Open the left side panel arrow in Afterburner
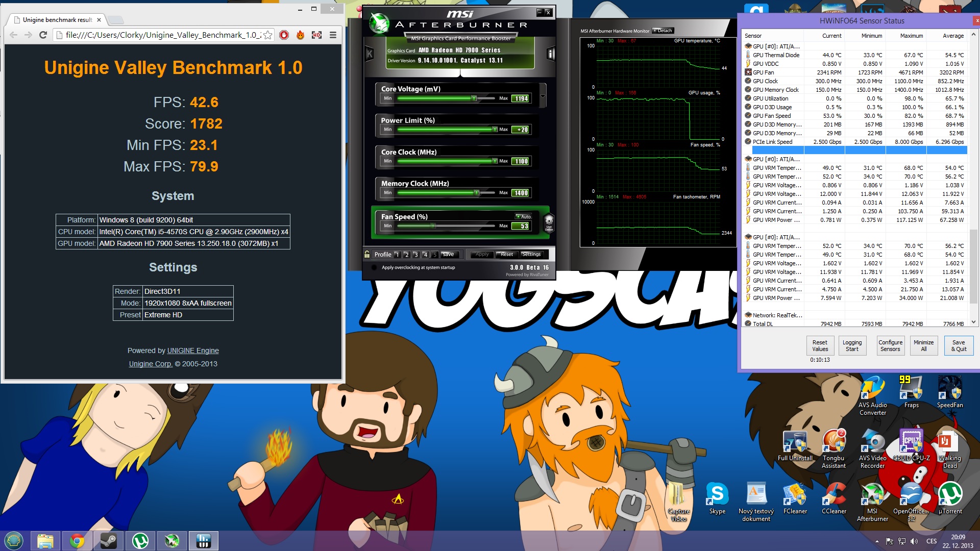 [370, 54]
